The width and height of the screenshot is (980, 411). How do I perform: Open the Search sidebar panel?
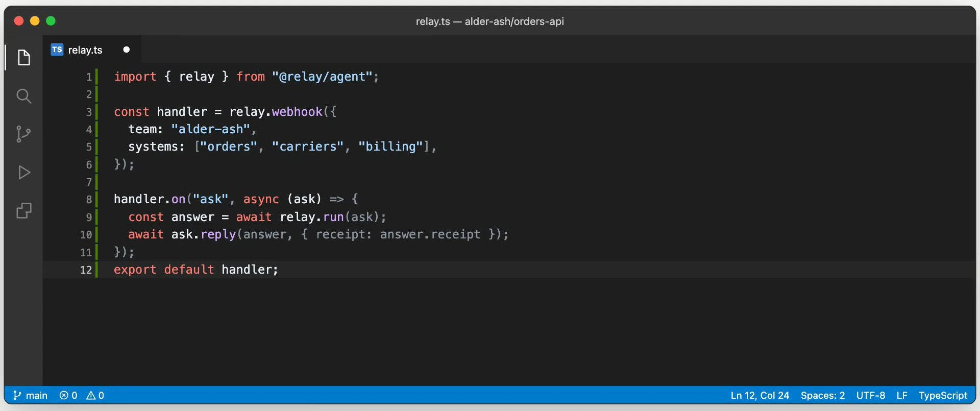point(23,96)
